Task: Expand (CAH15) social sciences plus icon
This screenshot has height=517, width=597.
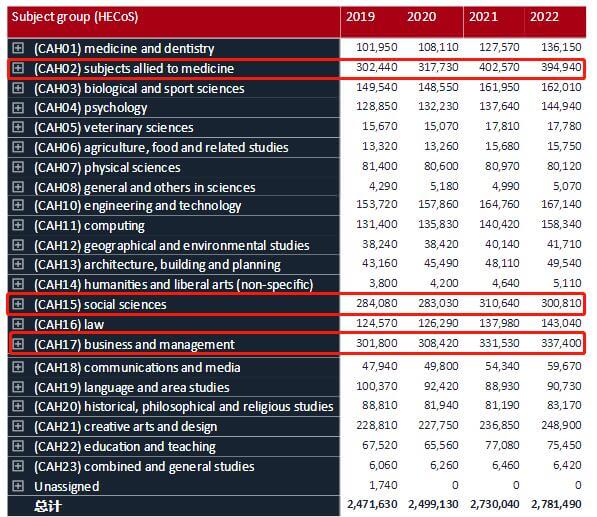Action: [18, 304]
